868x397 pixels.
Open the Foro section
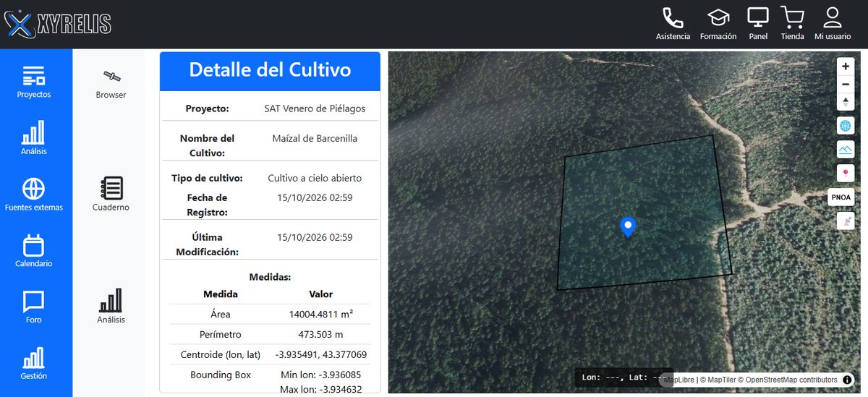tap(34, 307)
